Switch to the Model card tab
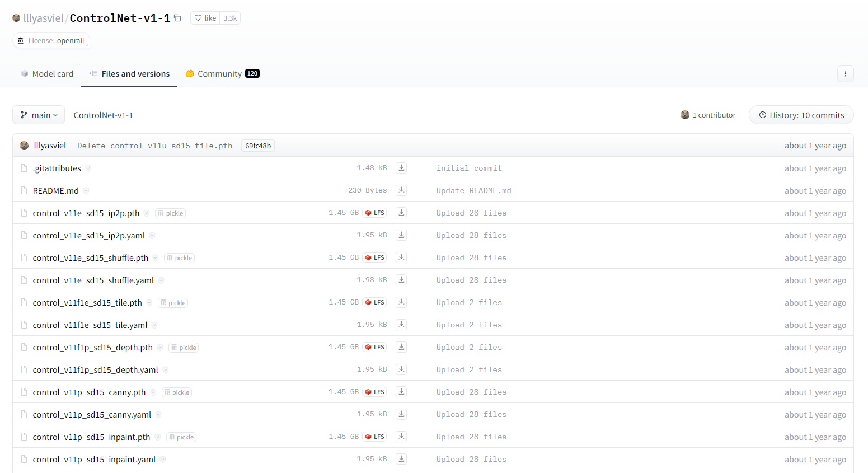This screenshot has width=868, height=473. (47, 73)
